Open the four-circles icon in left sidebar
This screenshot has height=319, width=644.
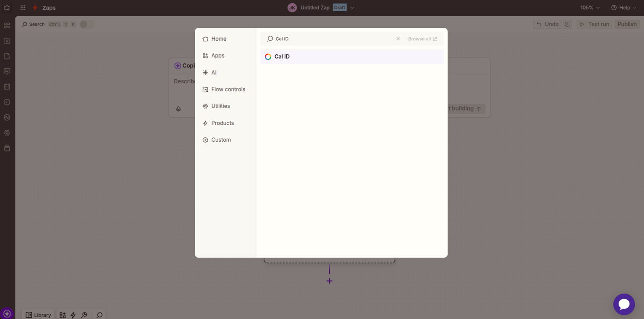7,25
